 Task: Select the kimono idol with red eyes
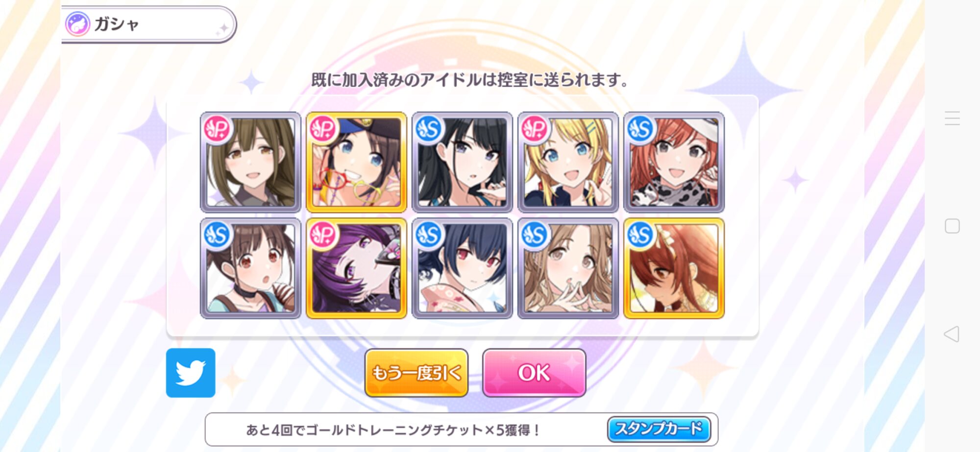tap(462, 268)
